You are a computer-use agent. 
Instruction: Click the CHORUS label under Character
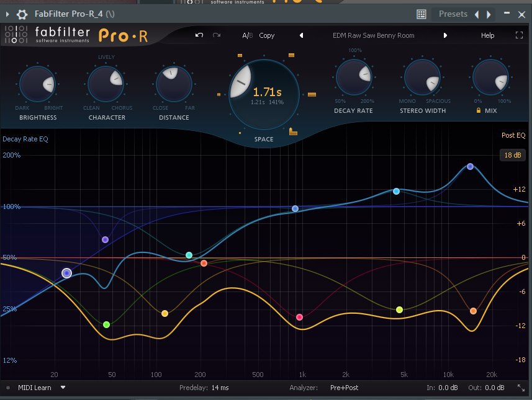point(122,108)
